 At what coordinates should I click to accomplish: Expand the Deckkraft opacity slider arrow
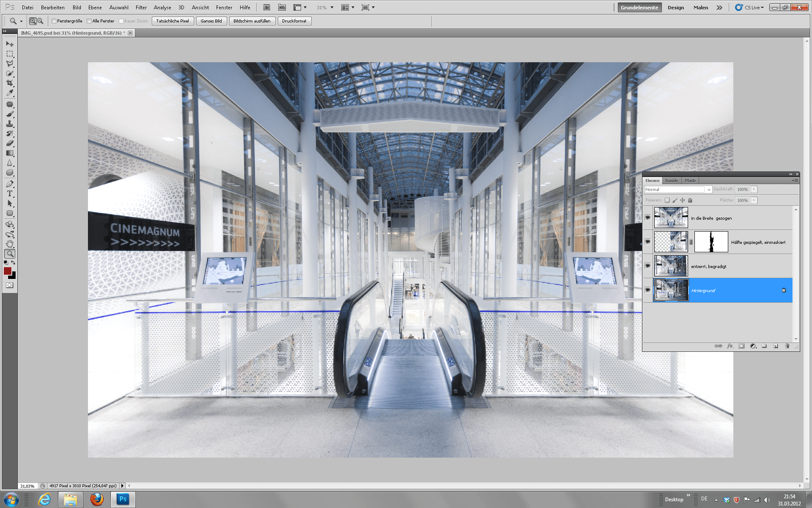pos(754,189)
